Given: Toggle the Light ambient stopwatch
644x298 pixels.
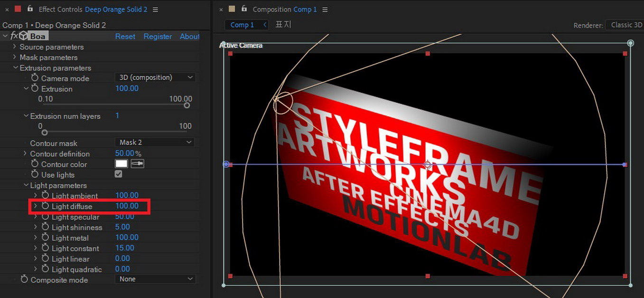Looking at the screenshot, I should 45,195.
